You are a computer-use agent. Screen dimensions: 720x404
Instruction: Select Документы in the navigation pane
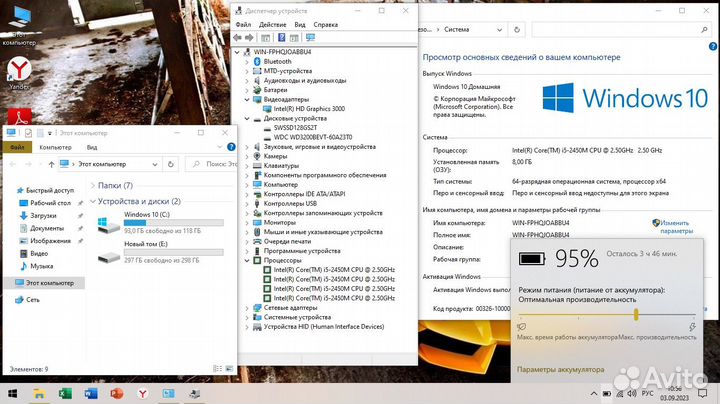[x=47, y=228]
